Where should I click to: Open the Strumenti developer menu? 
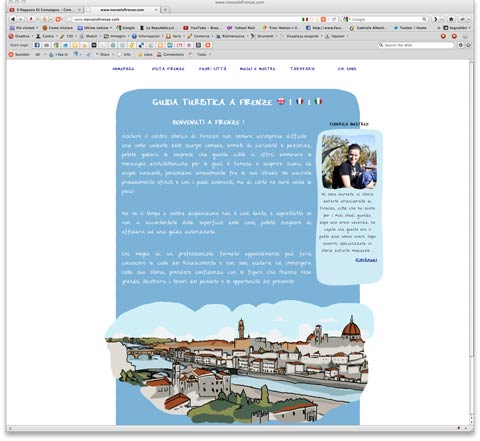pos(264,36)
